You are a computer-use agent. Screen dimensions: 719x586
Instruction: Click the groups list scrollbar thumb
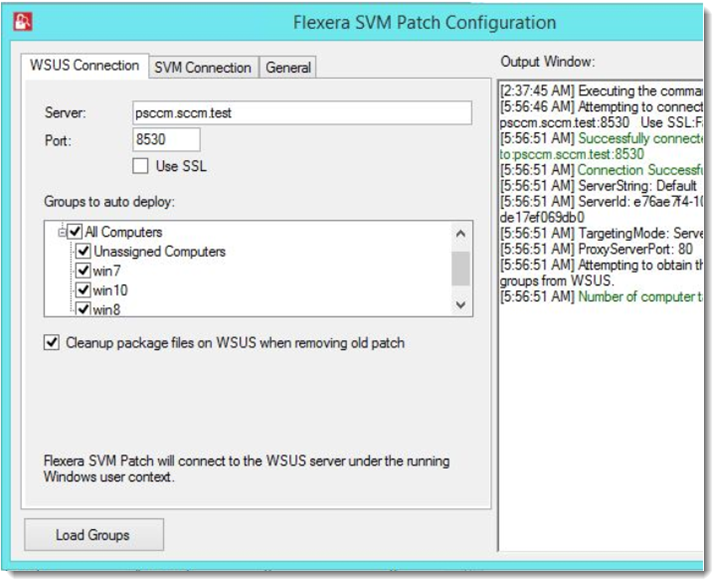click(x=461, y=269)
